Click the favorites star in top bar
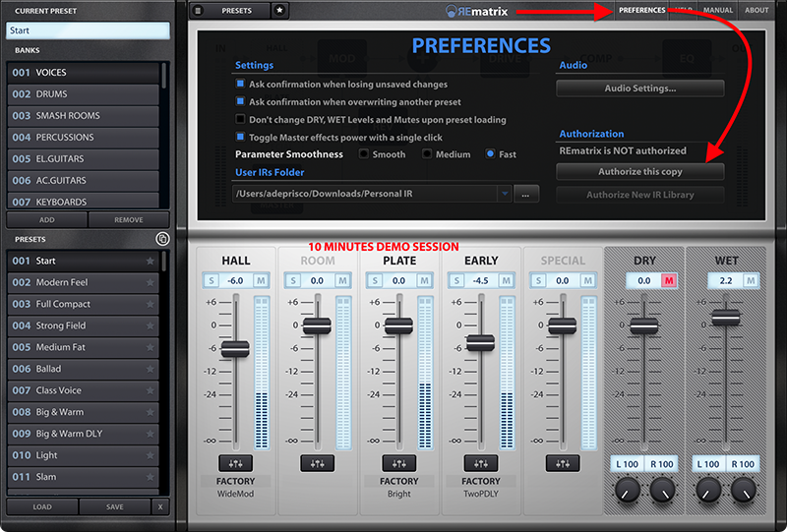The image size is (787, 532). pos(279,10)
